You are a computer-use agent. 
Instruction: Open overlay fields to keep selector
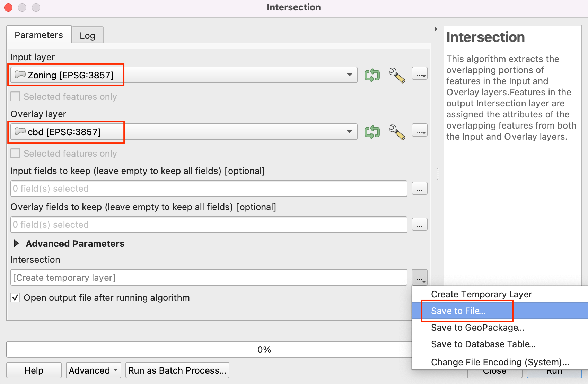tap(419, 225)
